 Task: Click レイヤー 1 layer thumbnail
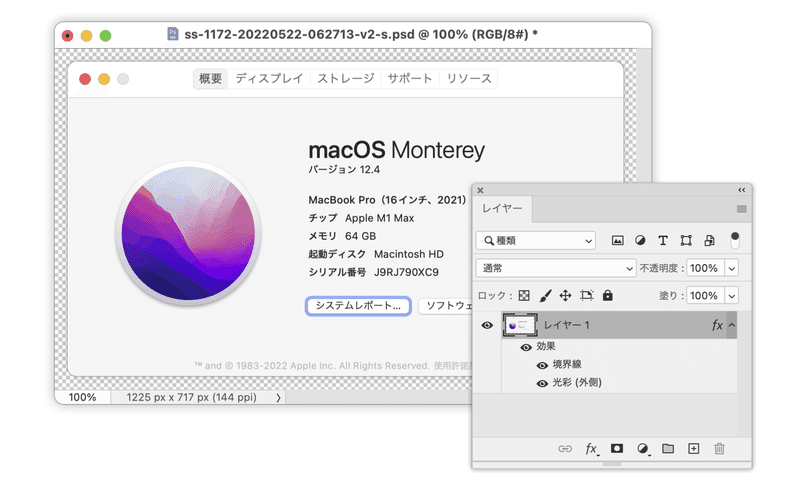[x=520, y=325]
